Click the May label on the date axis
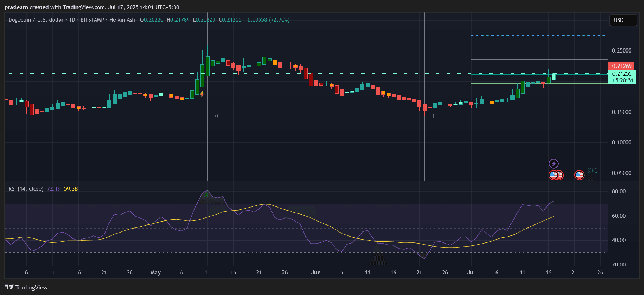The image size is (644, 295). click(156, 273)
